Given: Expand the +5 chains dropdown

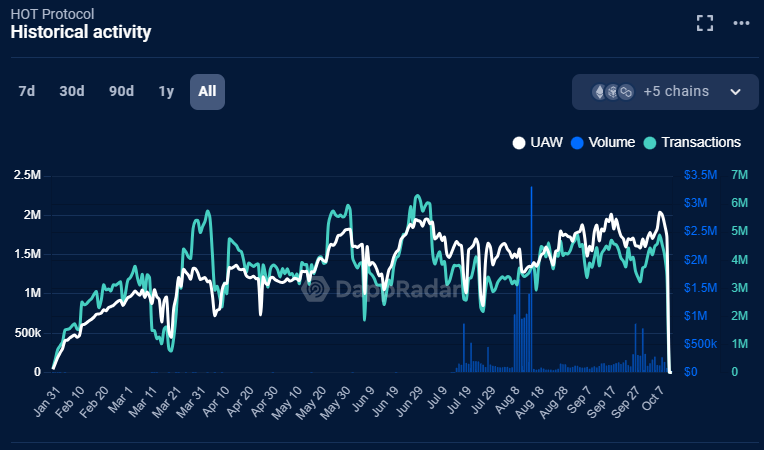Looking at the screenshot, I should (675, 92).
